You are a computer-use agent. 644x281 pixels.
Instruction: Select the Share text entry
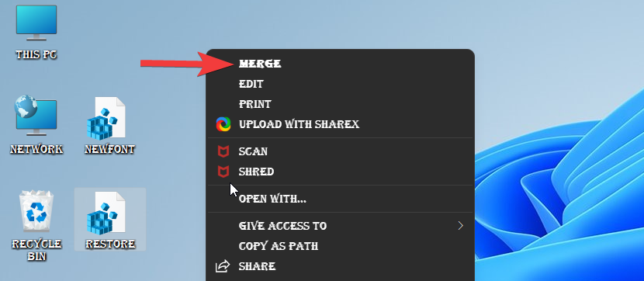click(x=257, y=266)
